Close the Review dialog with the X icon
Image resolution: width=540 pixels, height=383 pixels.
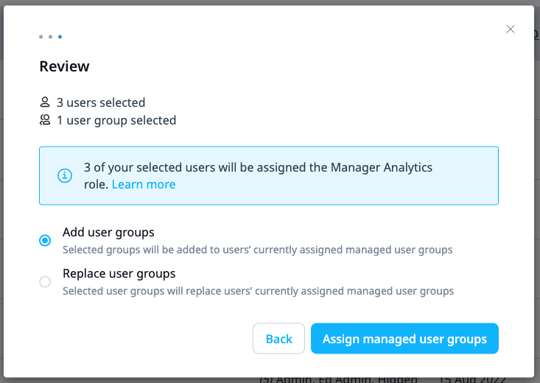click(510, 29)
